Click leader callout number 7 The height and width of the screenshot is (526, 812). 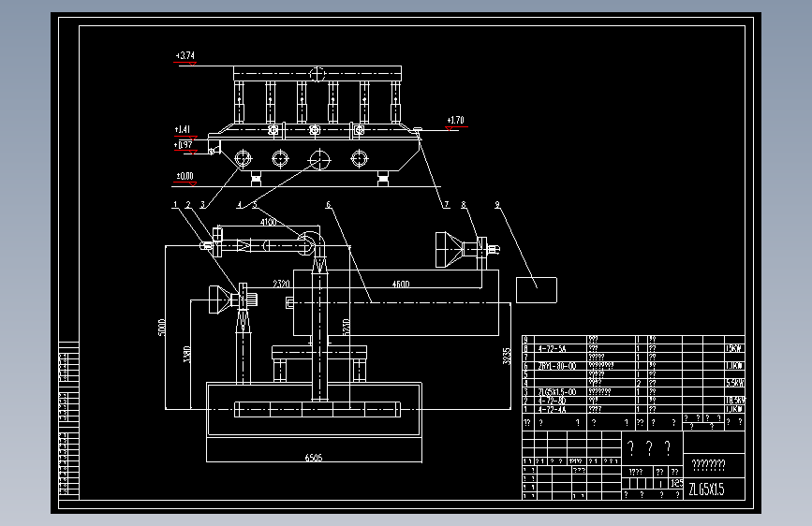coord(447,205)
